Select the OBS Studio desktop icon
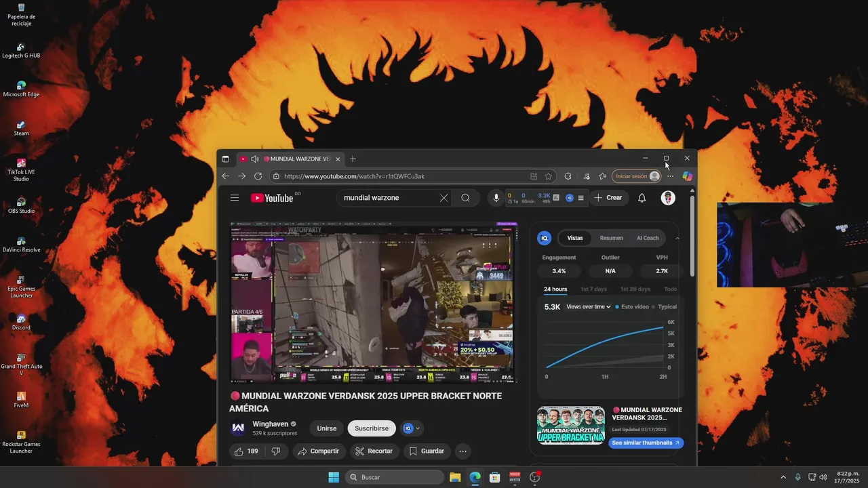868x488 pixels. pos(21,206)
